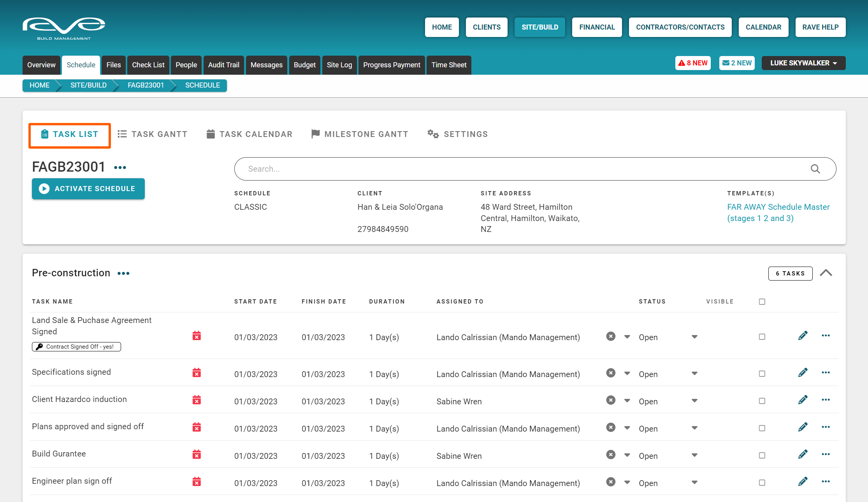Open the more options menu for Engineer plan sign off
The width and height of the screenshot is (868, 502).
click(x=826, y=482)
